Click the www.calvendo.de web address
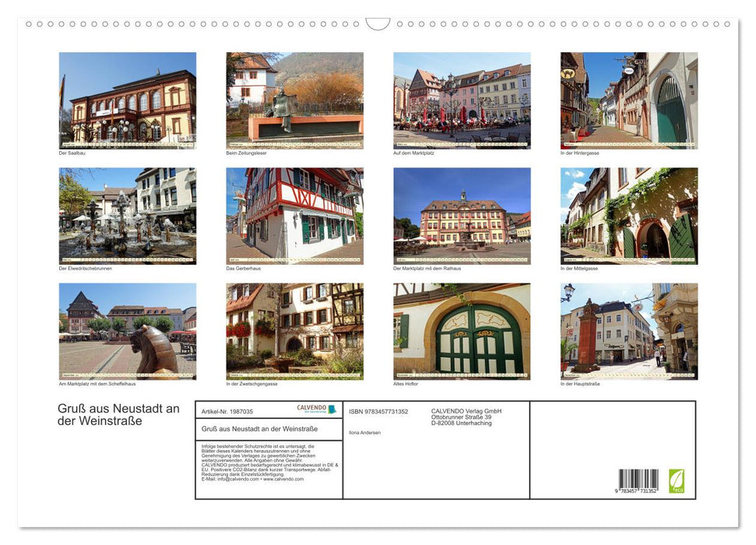 (283, 480)
